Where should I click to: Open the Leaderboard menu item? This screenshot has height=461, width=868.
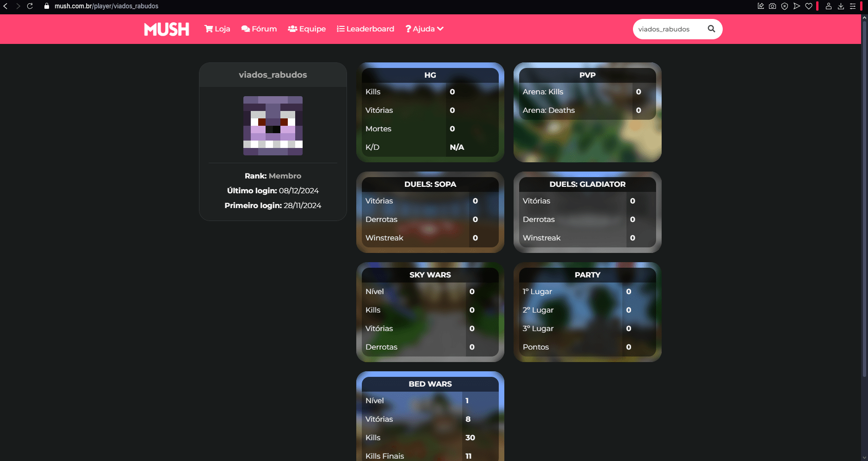point(366,29)
